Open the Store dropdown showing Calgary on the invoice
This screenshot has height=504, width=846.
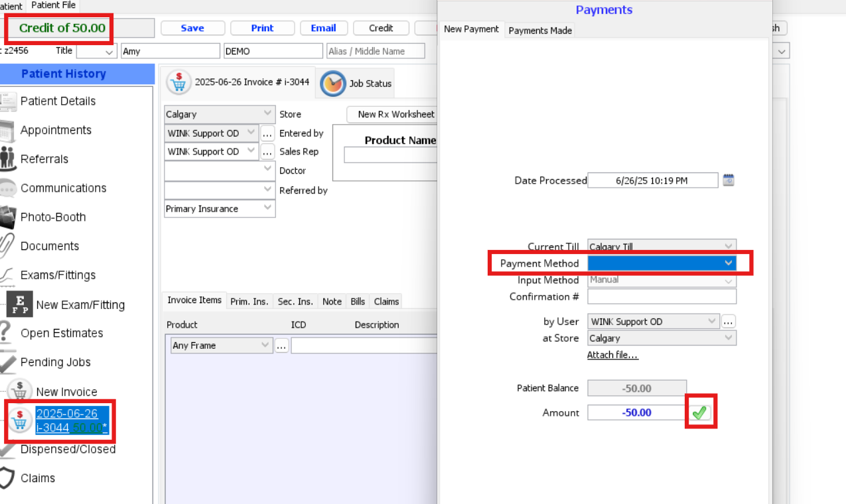220,114
